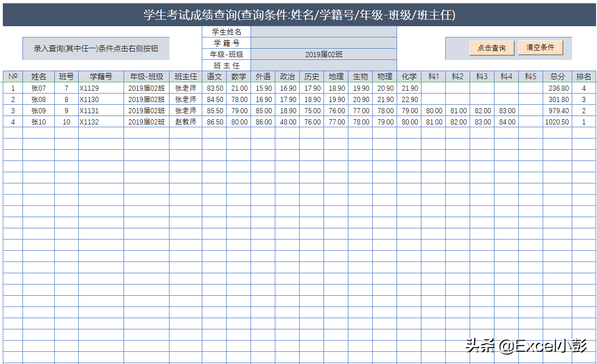Click the 赵教师 teacher cell

pos(186,122)
